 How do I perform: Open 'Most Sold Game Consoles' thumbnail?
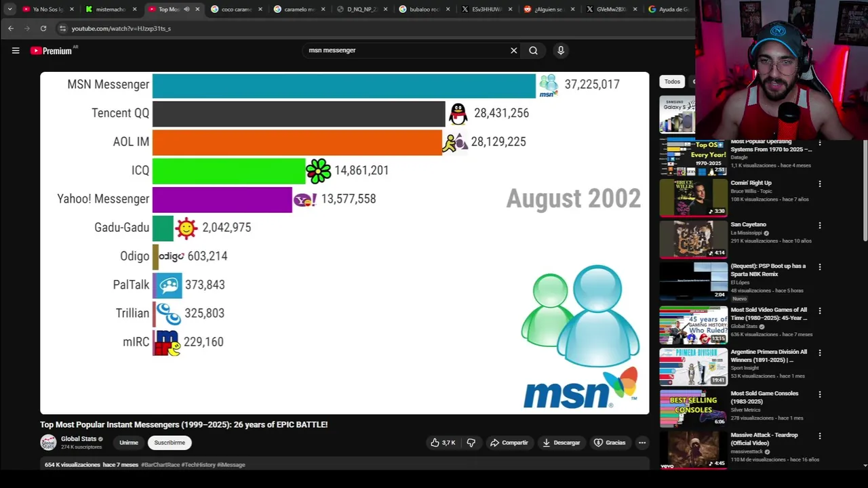pyautogui.click(x=693, y=408)
